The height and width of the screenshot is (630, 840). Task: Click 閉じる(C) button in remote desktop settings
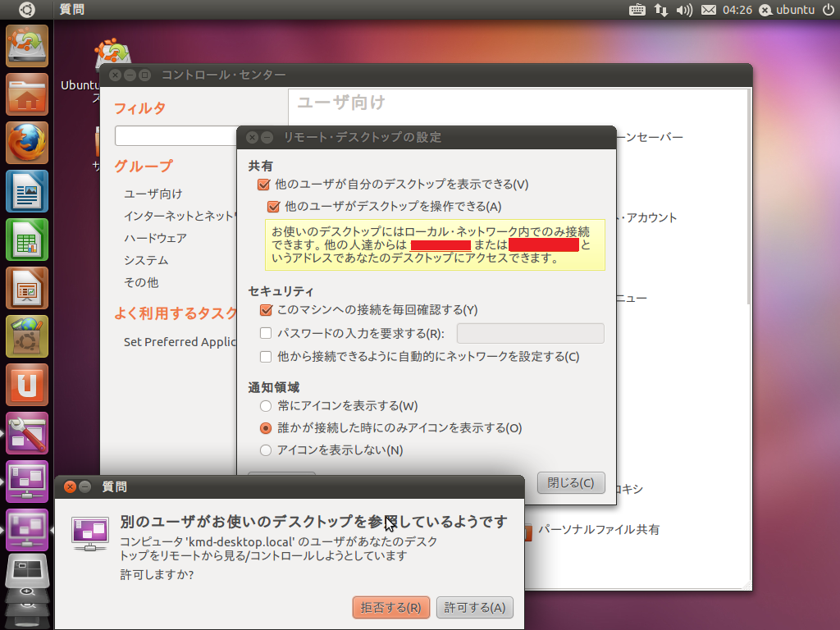point(571,482)
